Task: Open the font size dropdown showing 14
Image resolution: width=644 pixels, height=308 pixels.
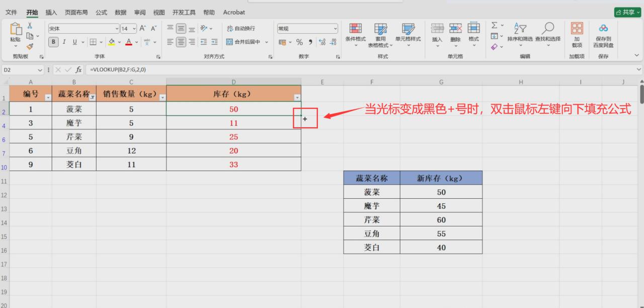Action: 134,29
